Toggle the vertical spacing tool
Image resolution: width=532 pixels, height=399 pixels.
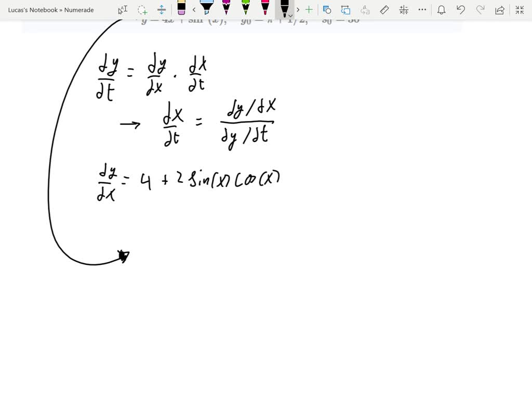tap(161, 9)
